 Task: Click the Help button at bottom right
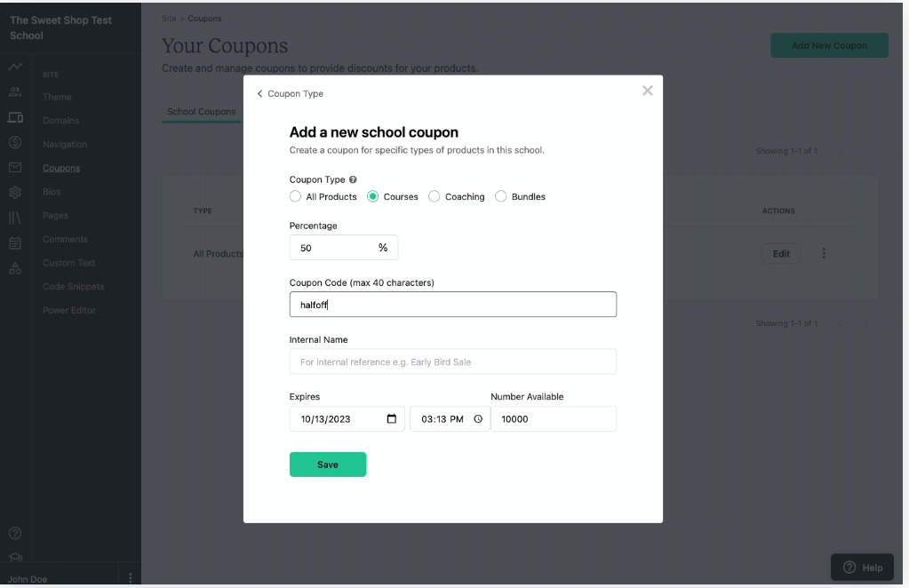click(862, 568)
